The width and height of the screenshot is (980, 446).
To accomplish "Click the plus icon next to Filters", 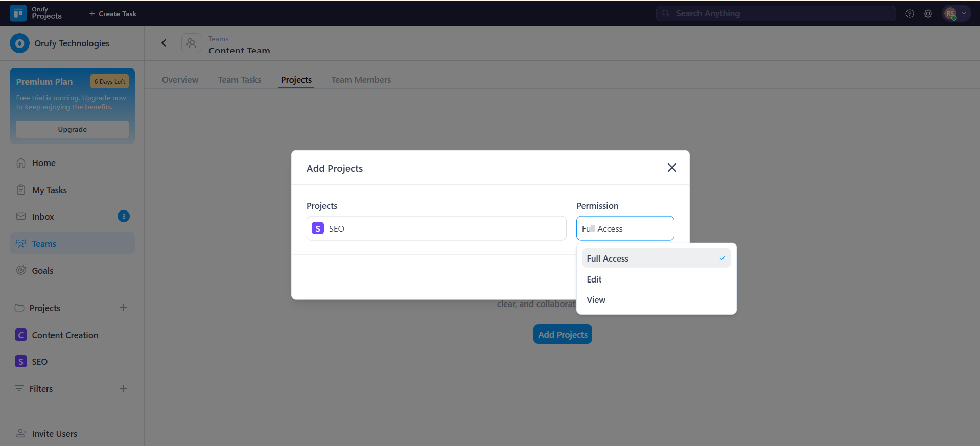I will (124, 388).
